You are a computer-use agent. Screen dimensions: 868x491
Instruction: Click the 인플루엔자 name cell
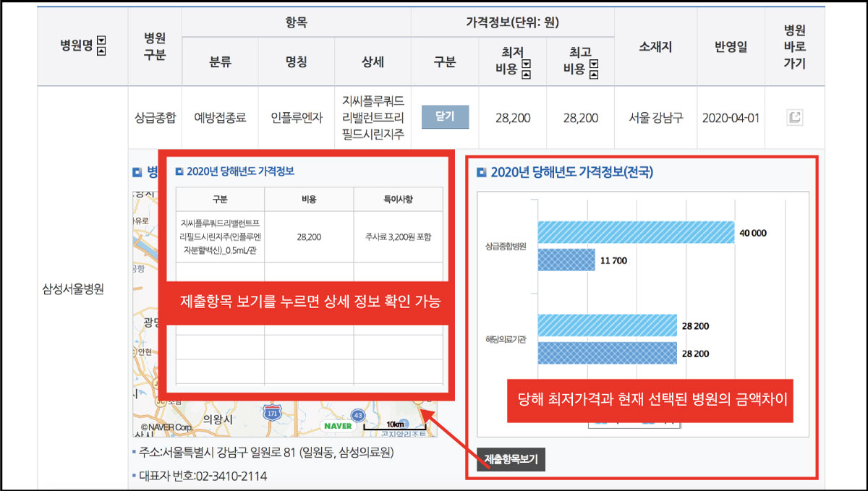[x=296, y=117]
